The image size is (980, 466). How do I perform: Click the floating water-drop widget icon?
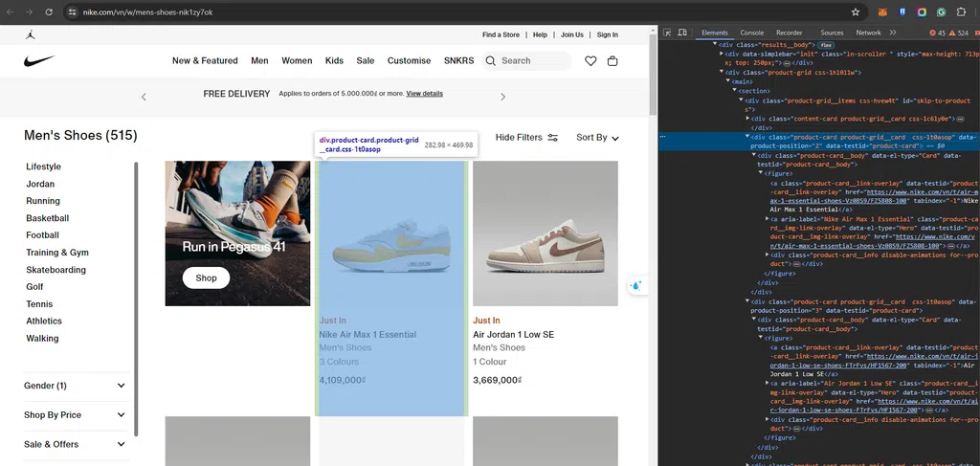click(x=636, y=285)
